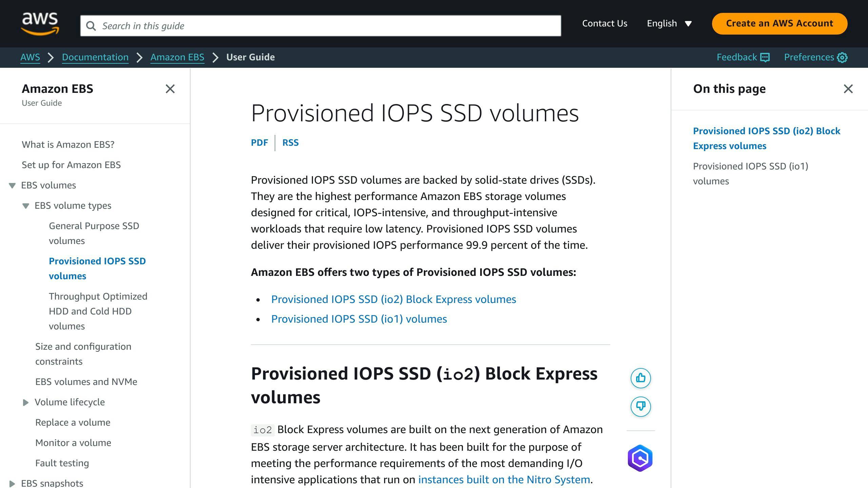This screenshot has height=488, width=868.
Task: Open the RSS feed link
Action: [291, 143]
